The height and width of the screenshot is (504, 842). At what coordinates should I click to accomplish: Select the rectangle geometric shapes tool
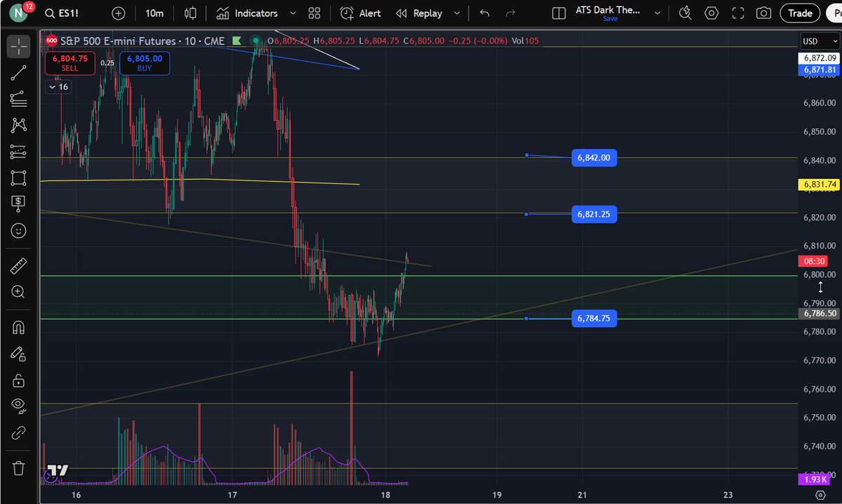point(18,178)
